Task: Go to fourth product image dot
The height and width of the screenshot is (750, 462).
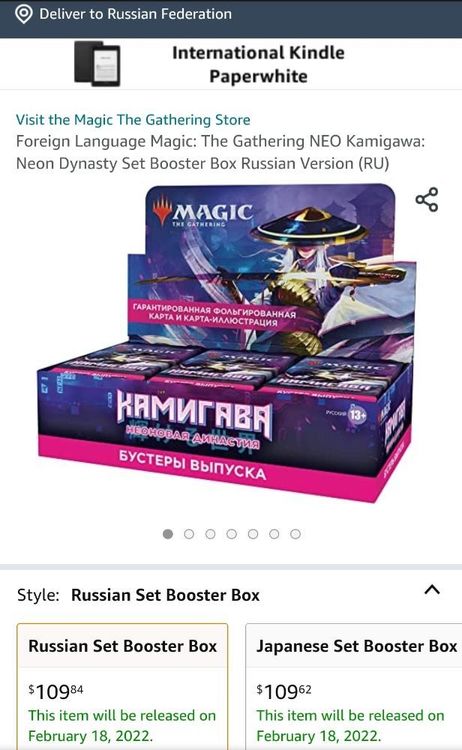Action: tap(231, 534)
